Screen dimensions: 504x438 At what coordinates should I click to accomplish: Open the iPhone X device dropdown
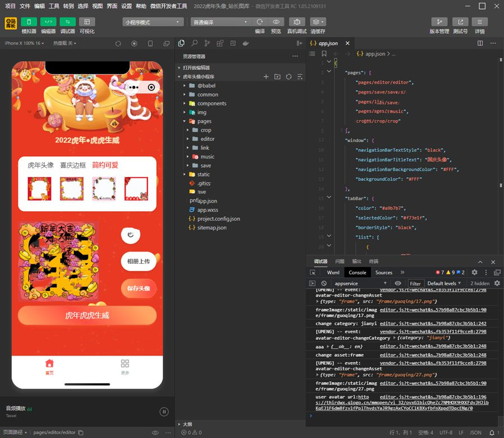click(x=24, y=43)
